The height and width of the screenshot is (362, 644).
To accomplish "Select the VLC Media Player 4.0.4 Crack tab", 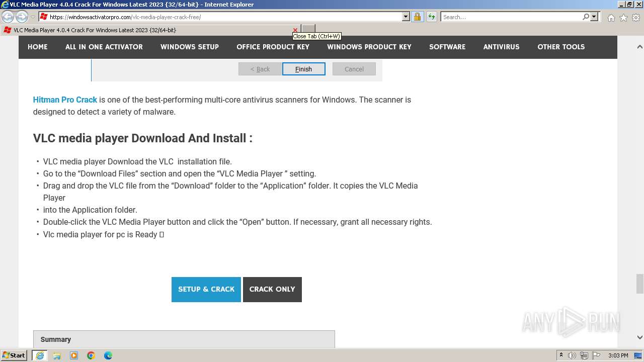I will 150,30.
